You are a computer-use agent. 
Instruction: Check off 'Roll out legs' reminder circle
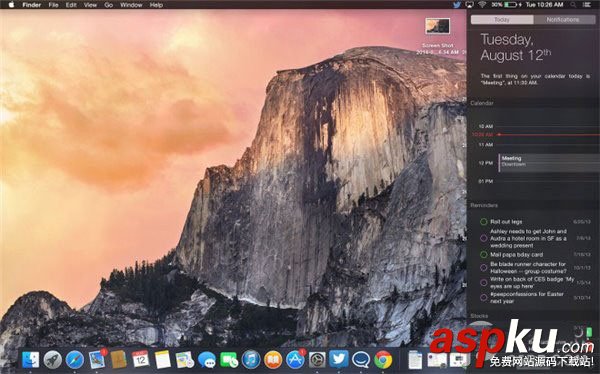click(x=484, y=222)
